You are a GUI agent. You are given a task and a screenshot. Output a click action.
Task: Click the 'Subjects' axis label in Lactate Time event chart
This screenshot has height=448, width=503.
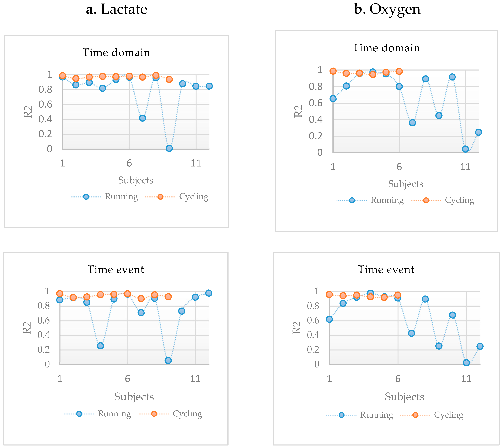coord(134,397)
